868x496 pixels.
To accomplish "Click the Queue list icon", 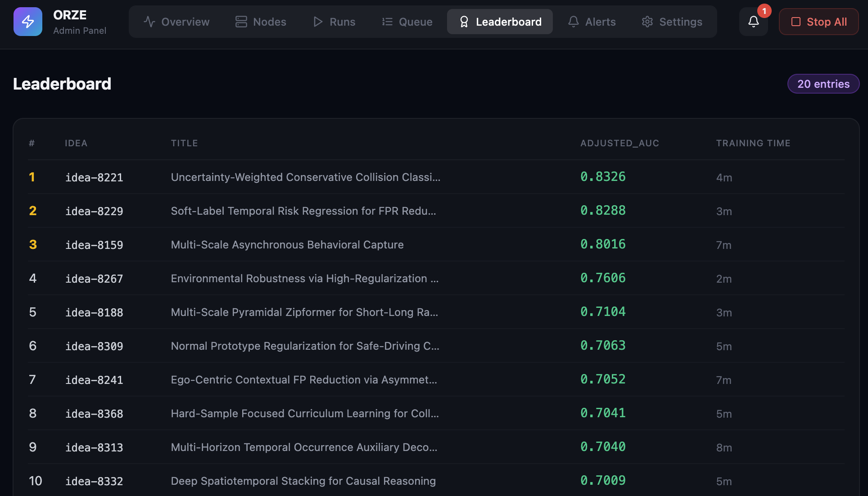I will pyautogui.click(x=386, y=21).
